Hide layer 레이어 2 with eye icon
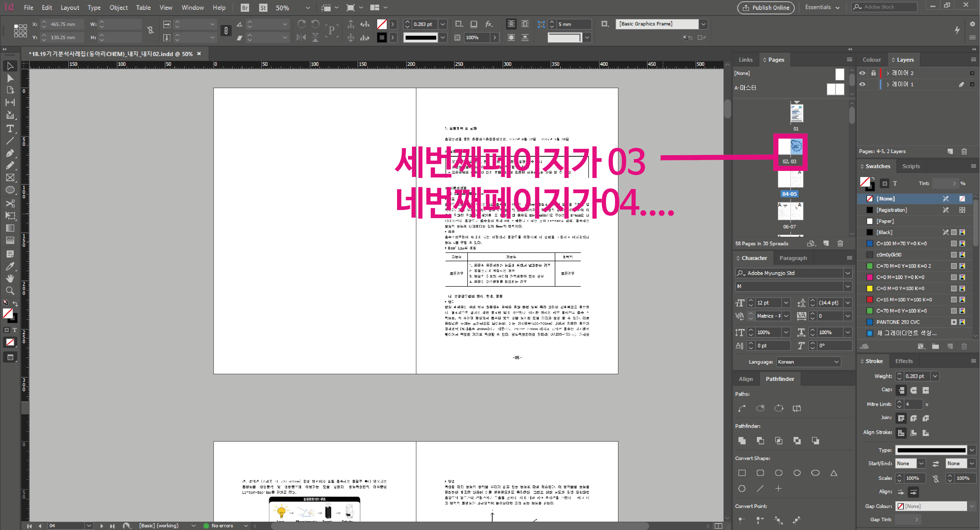This screenshot has width=980, height=530. 862,73
